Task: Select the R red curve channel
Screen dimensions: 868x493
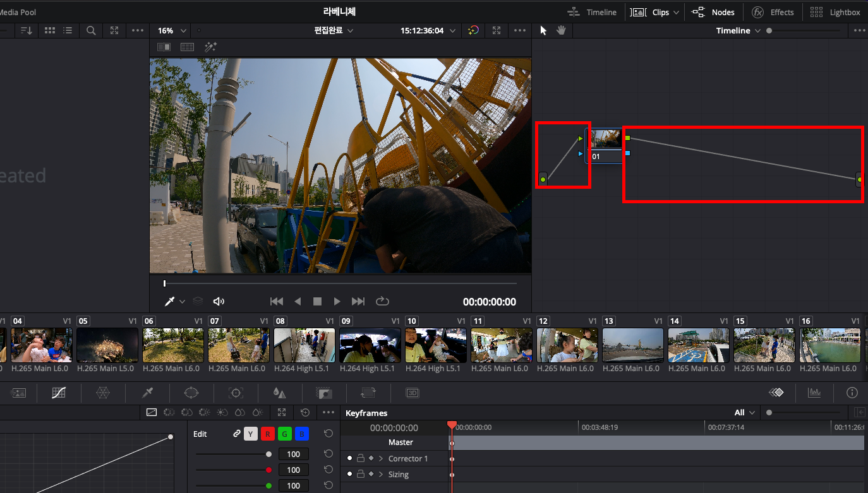Action: tap(268, 434)
